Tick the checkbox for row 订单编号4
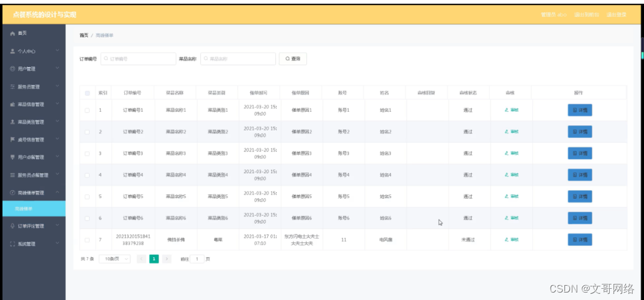The width and height of the screenshot is (644, 300). click(87, 175)
